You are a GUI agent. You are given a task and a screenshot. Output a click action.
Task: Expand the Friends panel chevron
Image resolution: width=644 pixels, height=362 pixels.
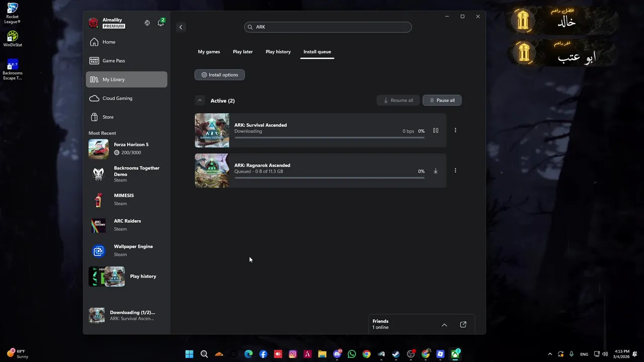pyautogui.click(x=444, y=325)
